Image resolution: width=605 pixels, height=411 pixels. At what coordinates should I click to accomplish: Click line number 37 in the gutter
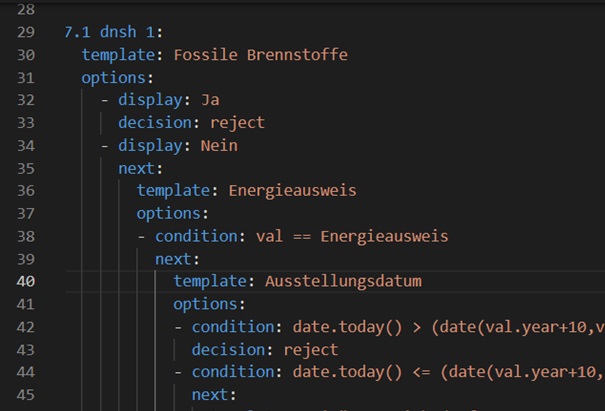(26, 213)
